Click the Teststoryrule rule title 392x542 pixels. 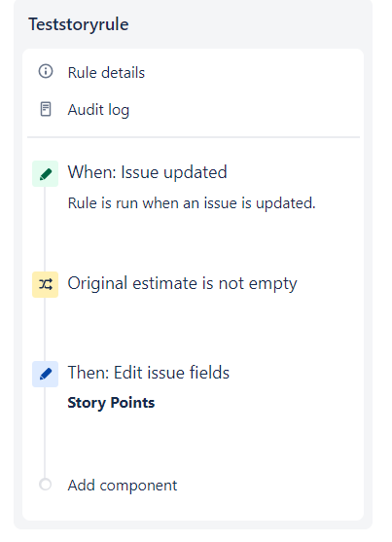(x=79, y=24)
